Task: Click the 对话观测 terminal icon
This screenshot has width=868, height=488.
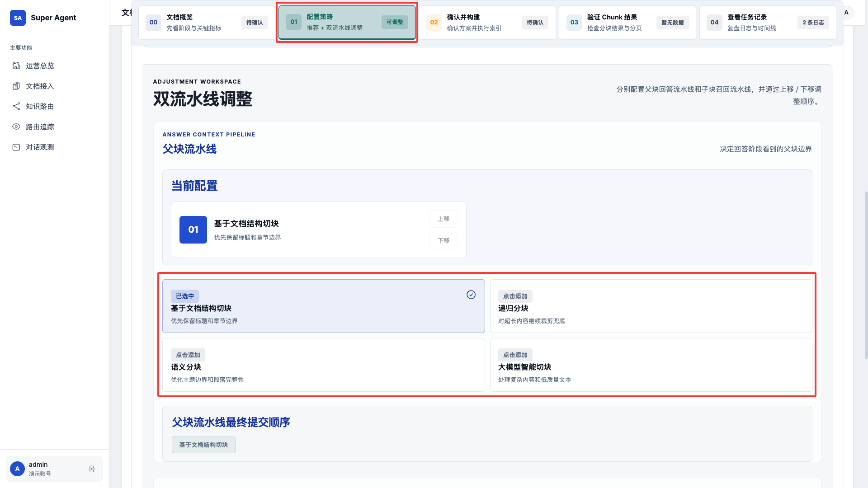Action: pyautogui.click(x=16, y=147)
